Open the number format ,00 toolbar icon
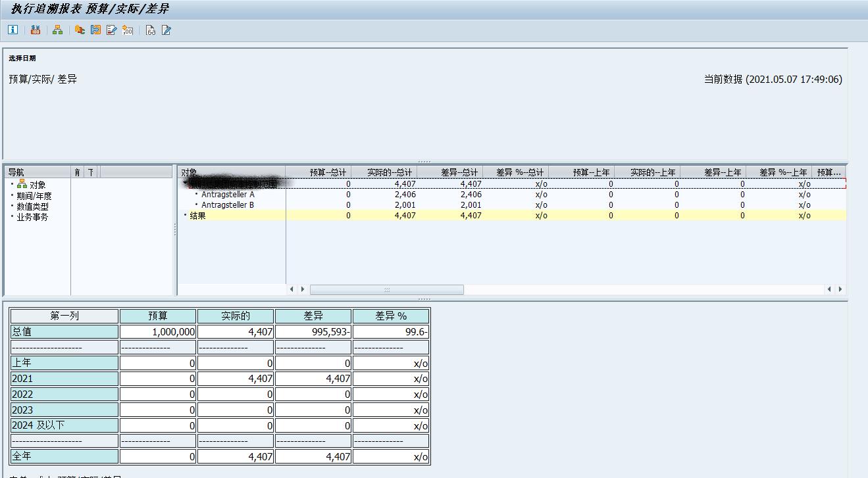The image size is (868, 478). 128,30
